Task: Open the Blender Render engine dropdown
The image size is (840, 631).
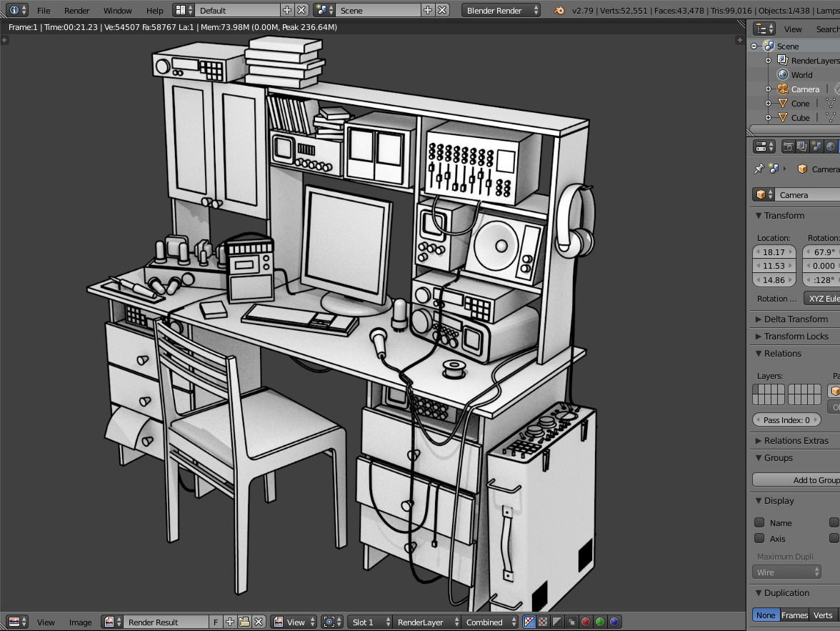Action: (501, 10)
